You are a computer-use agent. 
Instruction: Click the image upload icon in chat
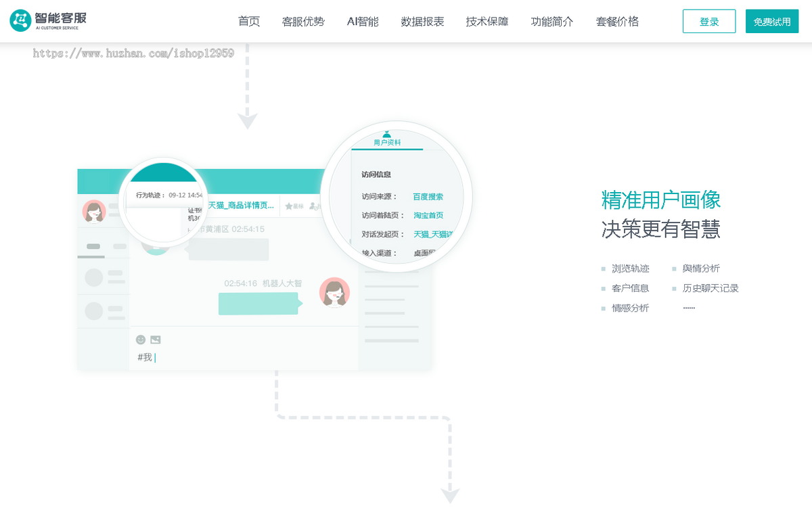tap(156, 340)
